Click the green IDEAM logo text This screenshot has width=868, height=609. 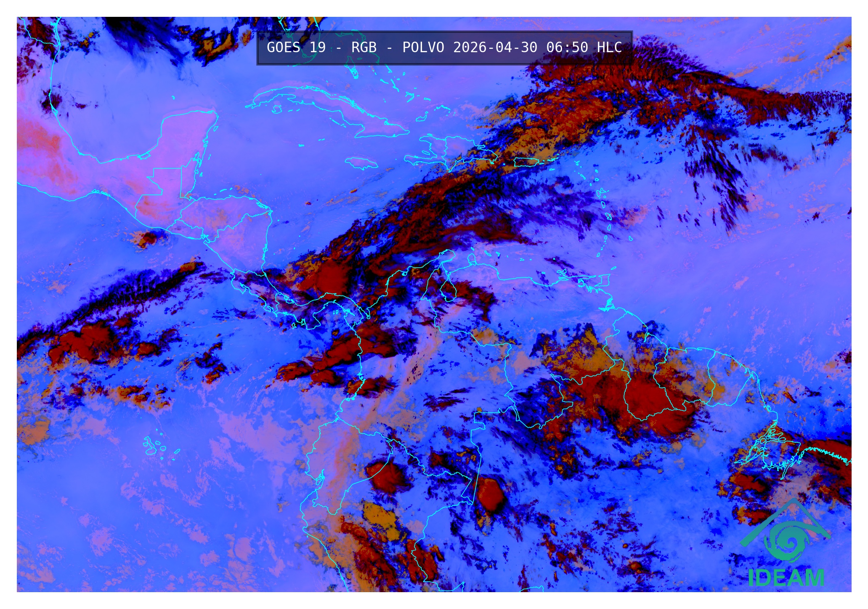tap(786, 578)
